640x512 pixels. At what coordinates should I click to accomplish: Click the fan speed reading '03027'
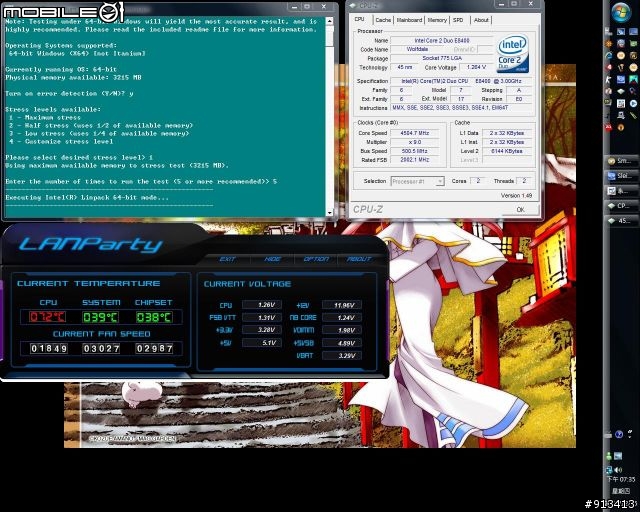click(101, 348)
